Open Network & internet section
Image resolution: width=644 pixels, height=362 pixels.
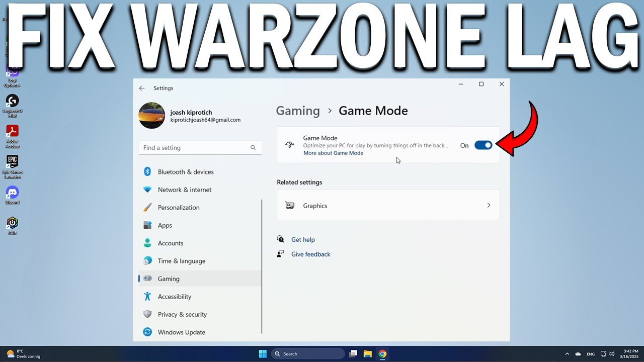[x=200, y=190]
